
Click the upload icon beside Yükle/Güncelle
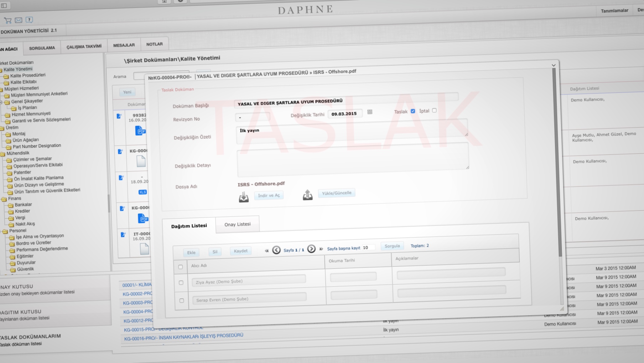pyautogui.click(x=307, y=195)
